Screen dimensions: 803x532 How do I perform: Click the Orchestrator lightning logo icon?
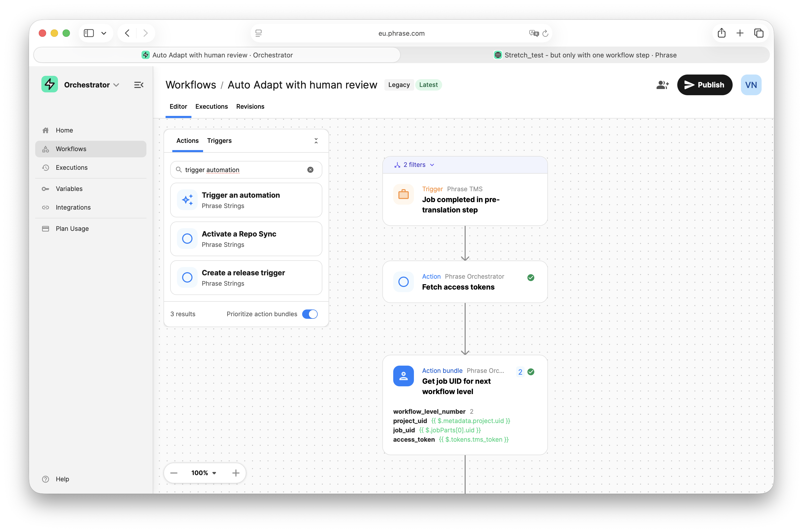(x=49, y=84)
